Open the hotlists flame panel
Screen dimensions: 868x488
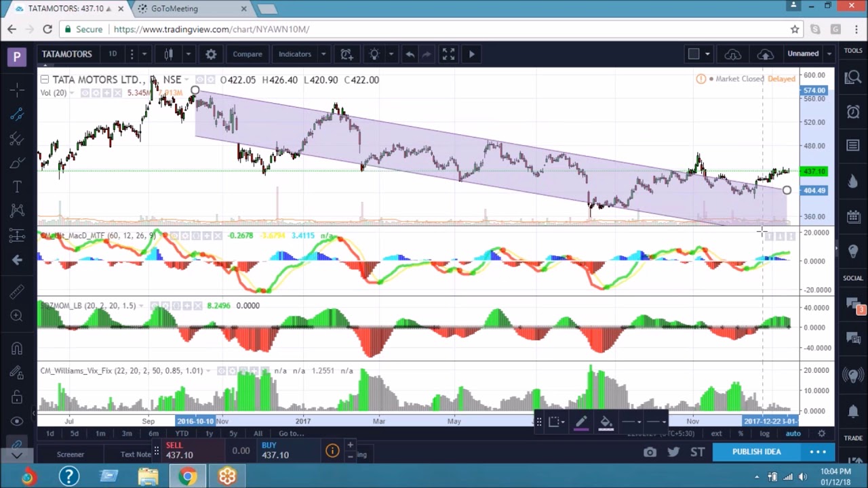(x=853, y=180)
